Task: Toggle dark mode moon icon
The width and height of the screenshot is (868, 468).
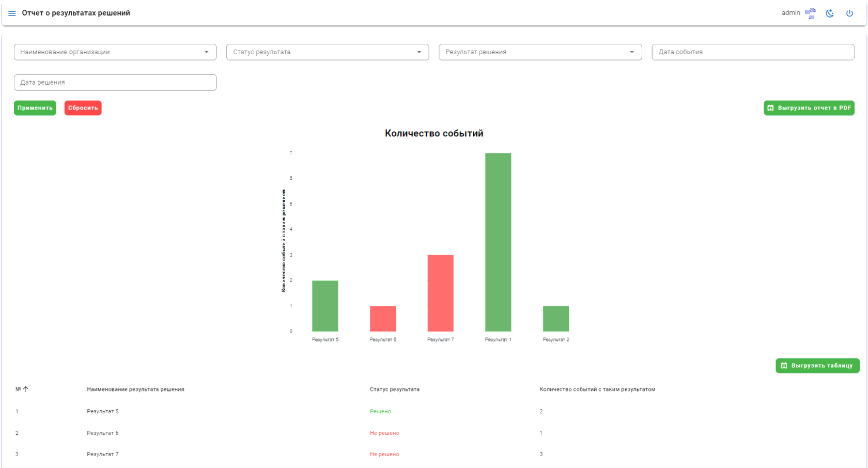Action: click(830, 13)
